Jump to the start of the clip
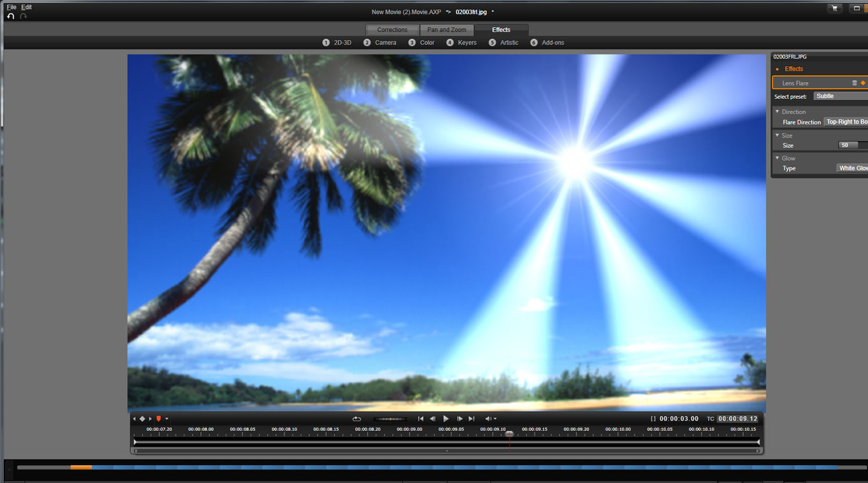 point(420,419)
